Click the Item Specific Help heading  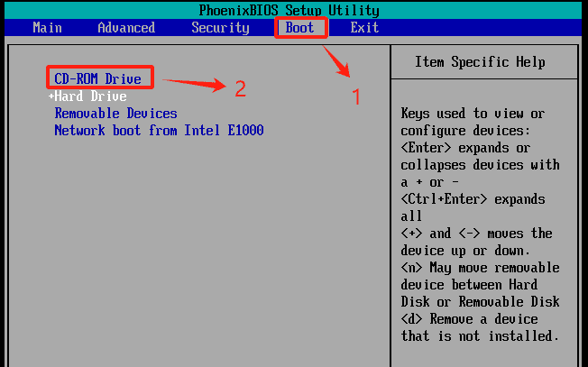[x=480, y=62]
